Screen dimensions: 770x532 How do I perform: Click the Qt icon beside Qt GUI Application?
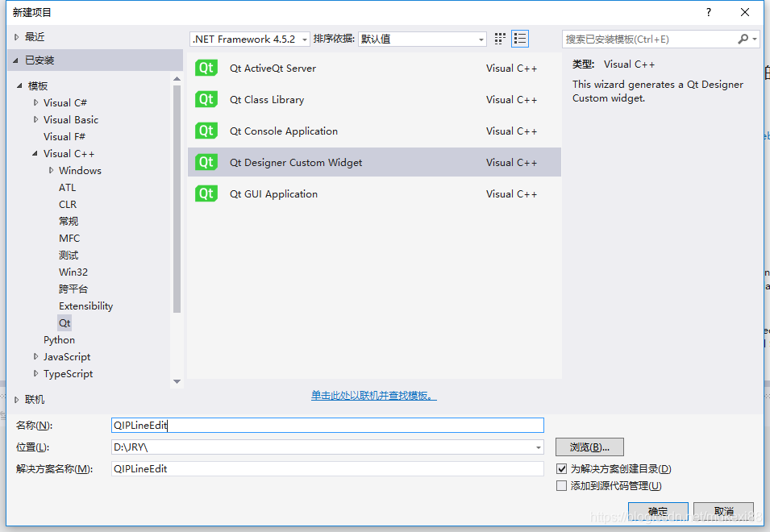click(x=206, y=193)
